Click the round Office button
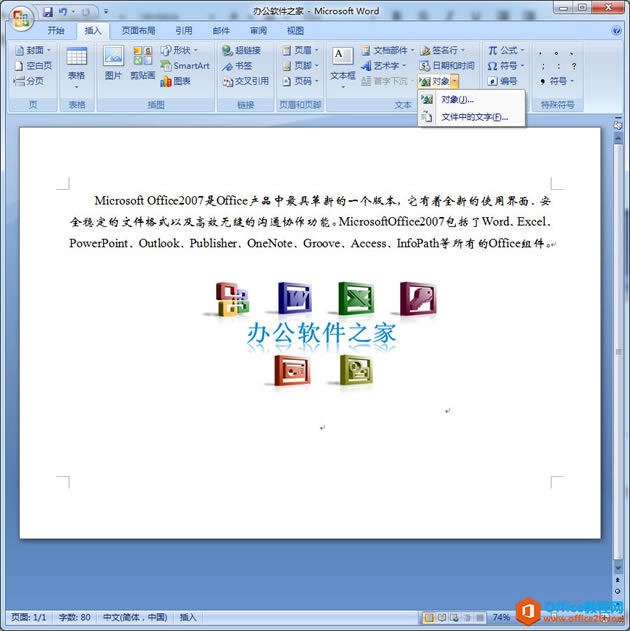This screenshot has width=630, height=631. pos(21,18)
